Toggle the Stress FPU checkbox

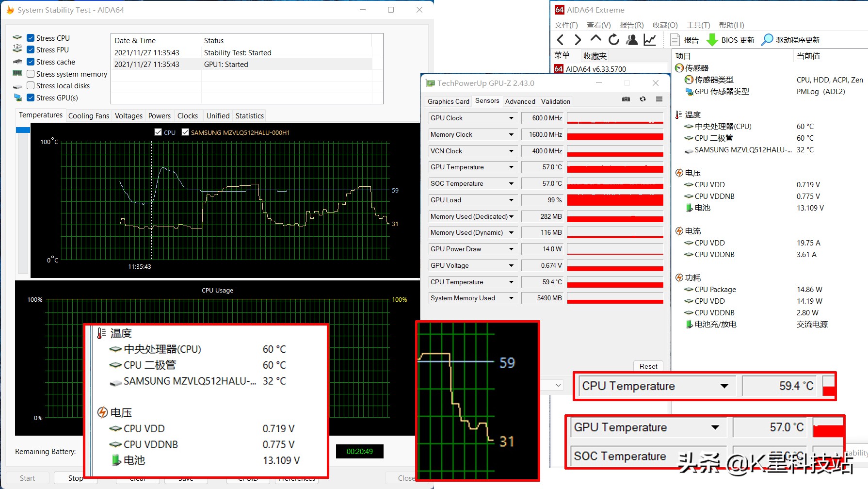(31, 49)
